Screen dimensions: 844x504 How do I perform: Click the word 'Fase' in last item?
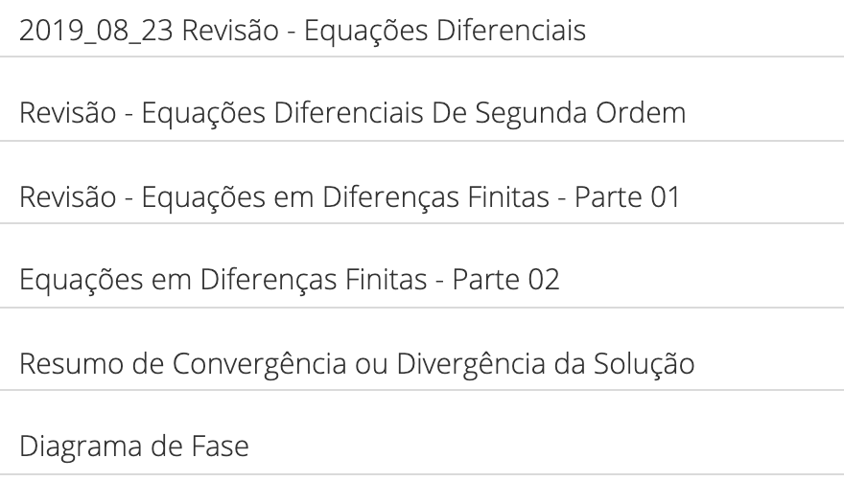coord(221,447)
